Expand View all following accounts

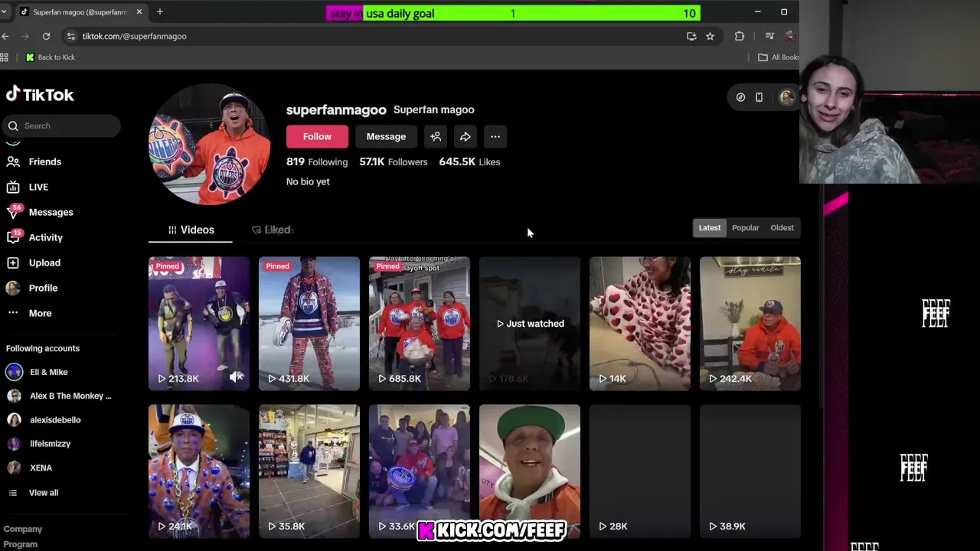(x=43, y=493)
